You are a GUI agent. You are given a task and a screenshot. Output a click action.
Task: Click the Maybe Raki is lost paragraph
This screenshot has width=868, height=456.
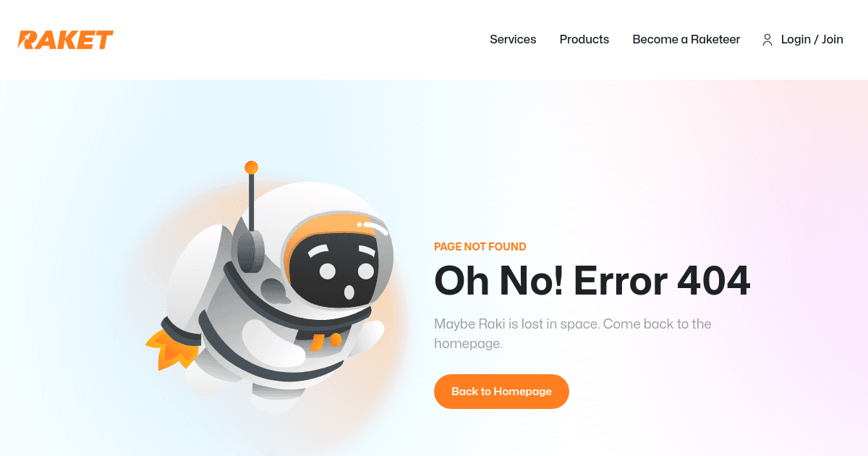click(573, 334)
